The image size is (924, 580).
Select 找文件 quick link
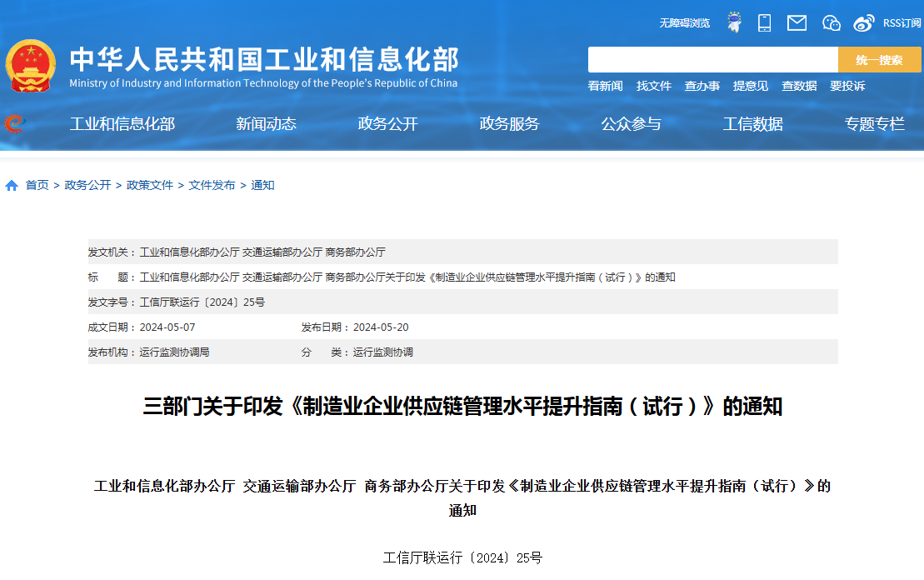653,86
